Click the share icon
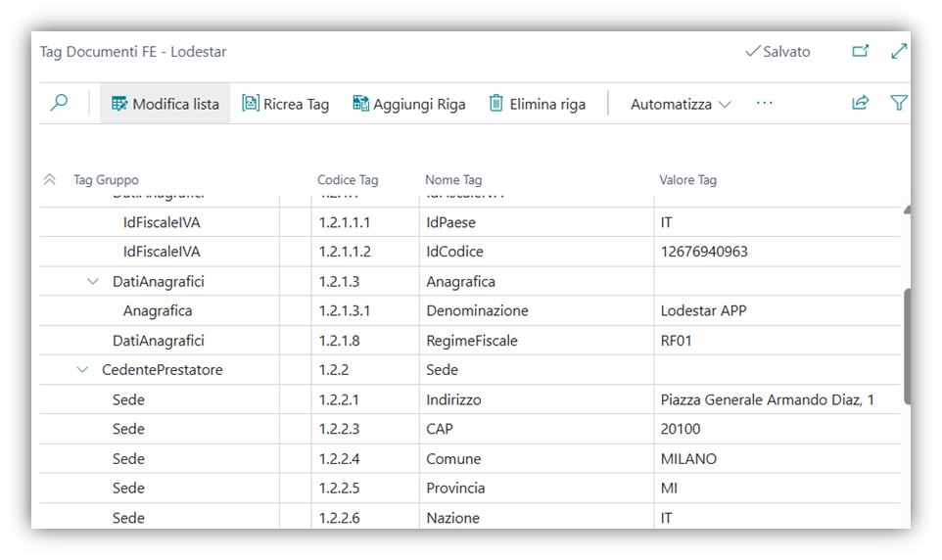942x560 pixels. click(x=860, y=103)
